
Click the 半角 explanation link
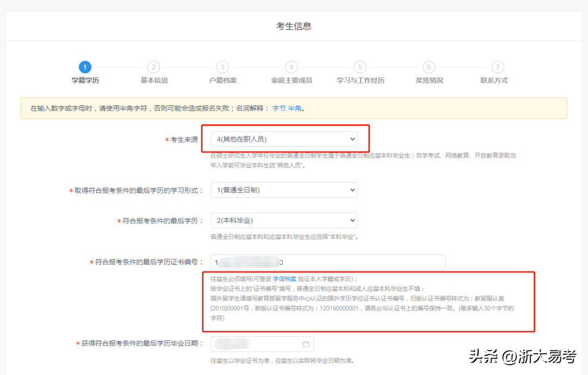coord(294,108)
